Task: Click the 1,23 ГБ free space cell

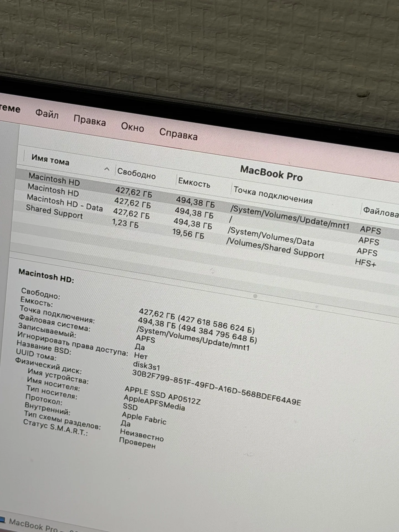Action: [125, 223]
